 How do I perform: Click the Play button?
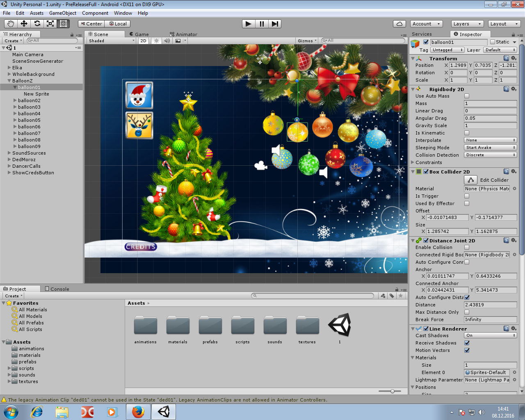[248, 24]
